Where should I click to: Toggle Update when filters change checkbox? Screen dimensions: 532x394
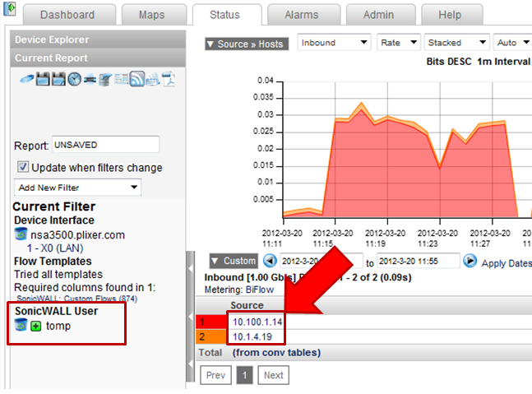click(x=22, y=168)
